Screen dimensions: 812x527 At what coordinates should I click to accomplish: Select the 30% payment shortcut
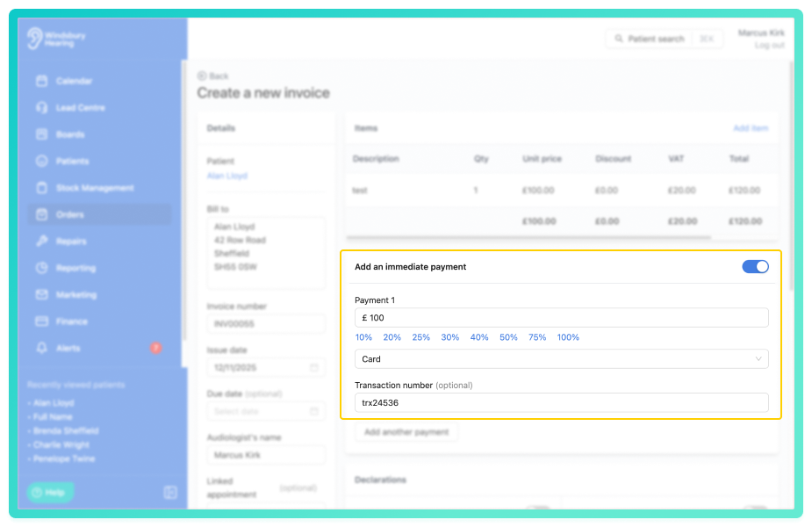[x=450, y=337]
